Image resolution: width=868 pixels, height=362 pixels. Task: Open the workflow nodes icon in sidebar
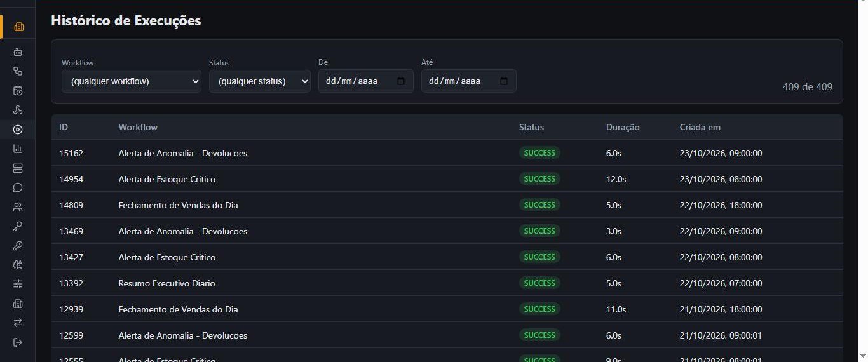[18, 72]
